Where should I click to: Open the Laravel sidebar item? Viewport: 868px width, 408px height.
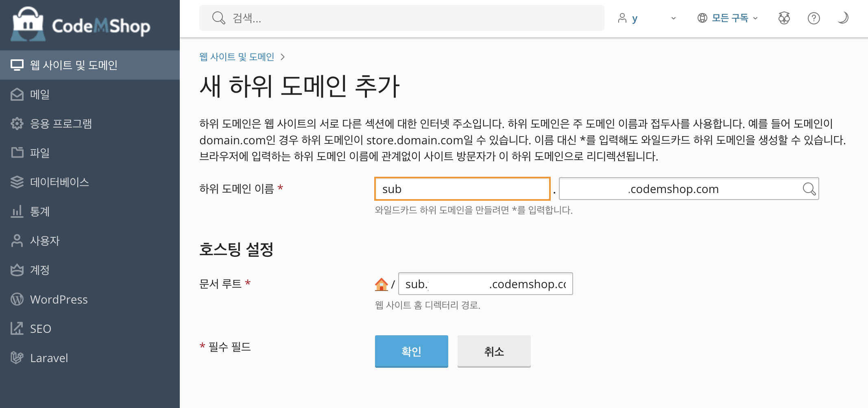click(49, 358)
